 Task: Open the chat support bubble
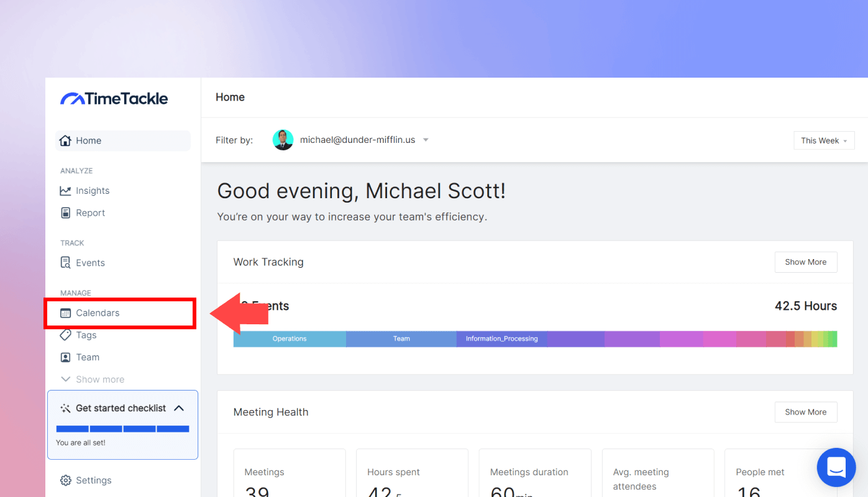point(836,467)
